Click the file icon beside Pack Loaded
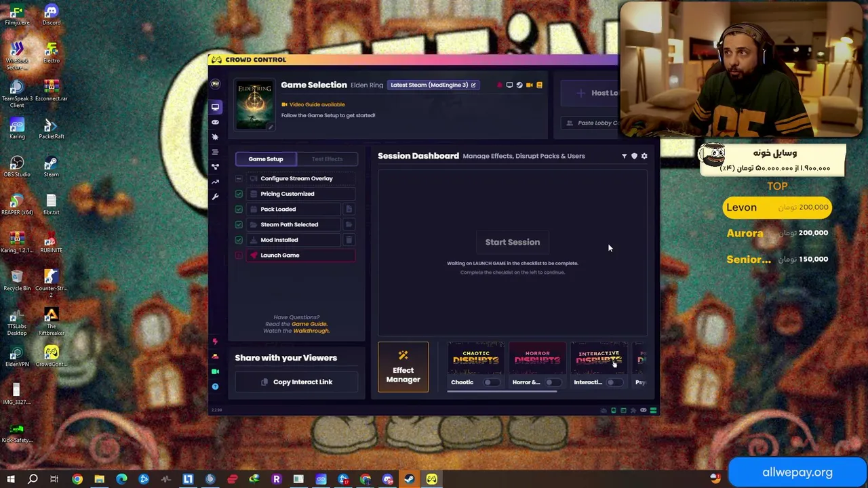868x488 pixels. click(349, 209)
